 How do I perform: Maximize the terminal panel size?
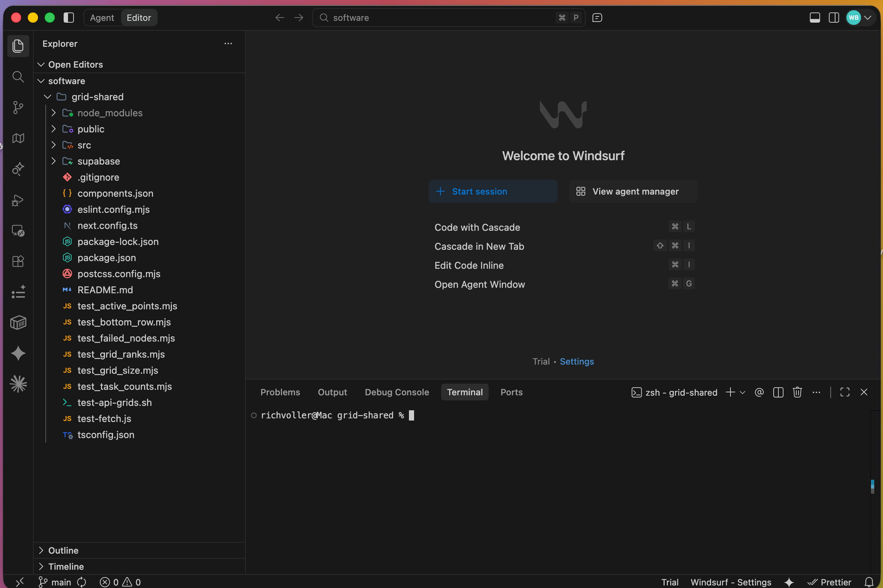(x=845, y=392)
